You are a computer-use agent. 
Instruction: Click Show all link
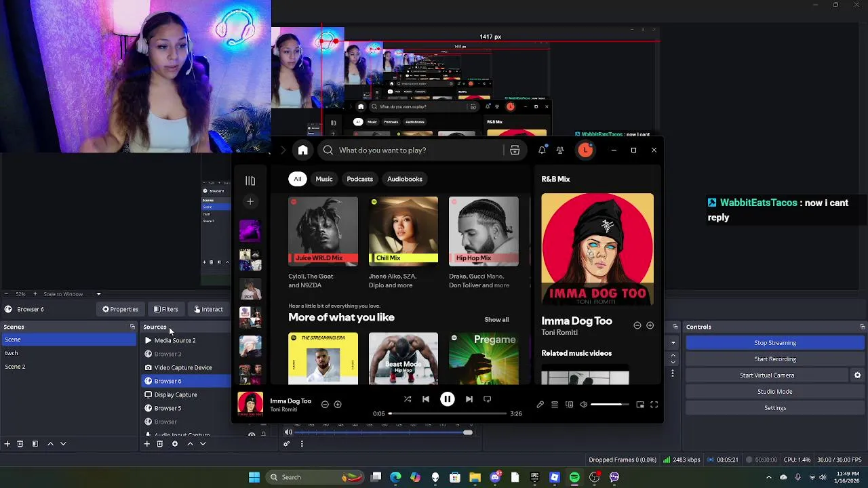click(x=496, y=320)
